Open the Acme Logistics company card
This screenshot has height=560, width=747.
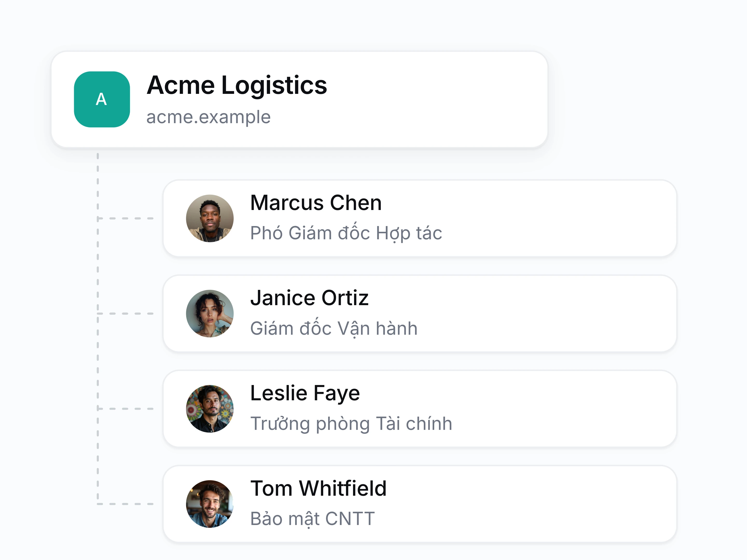pyautogui.click(x=299, y=100)
